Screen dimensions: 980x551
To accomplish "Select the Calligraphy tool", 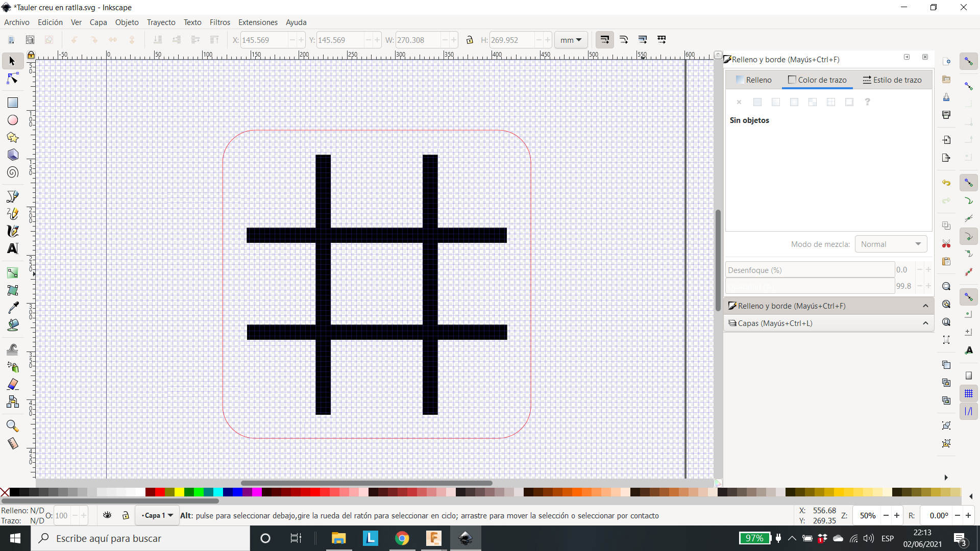I will (12, 231).
